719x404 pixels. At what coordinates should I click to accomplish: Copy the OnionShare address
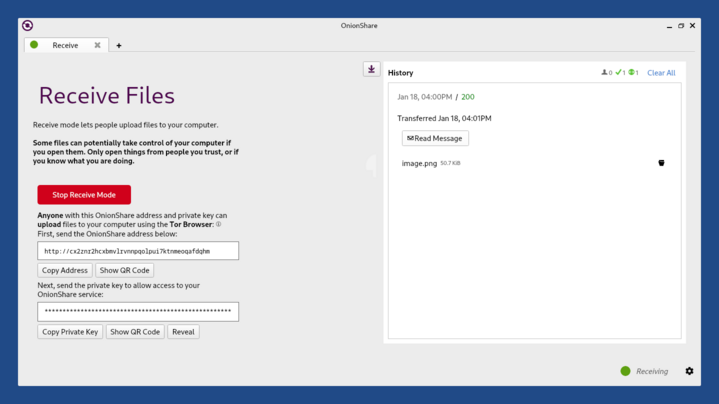[x=65, y=270]
